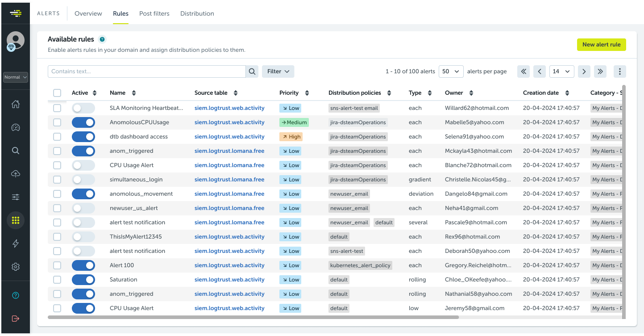Open the three-dot options menu above the table

619,71
